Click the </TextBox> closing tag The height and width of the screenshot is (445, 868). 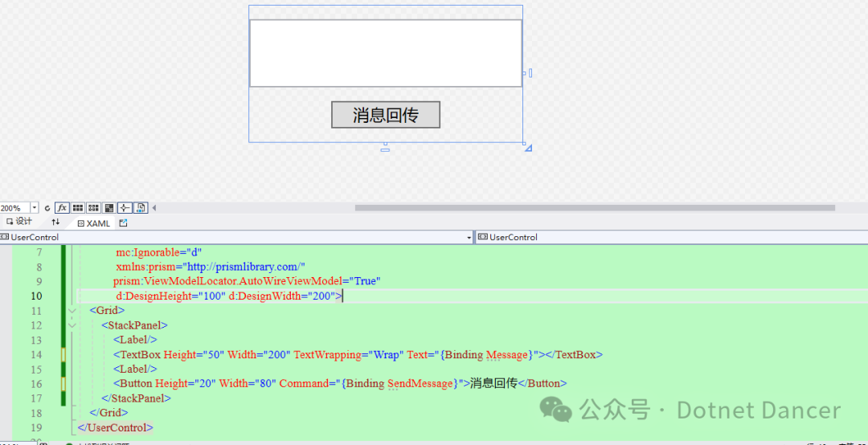pyautogui.click(x=574, y=354)
